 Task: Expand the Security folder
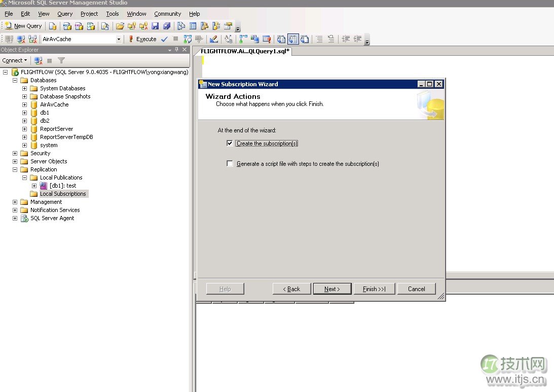[x=15, y=154]
